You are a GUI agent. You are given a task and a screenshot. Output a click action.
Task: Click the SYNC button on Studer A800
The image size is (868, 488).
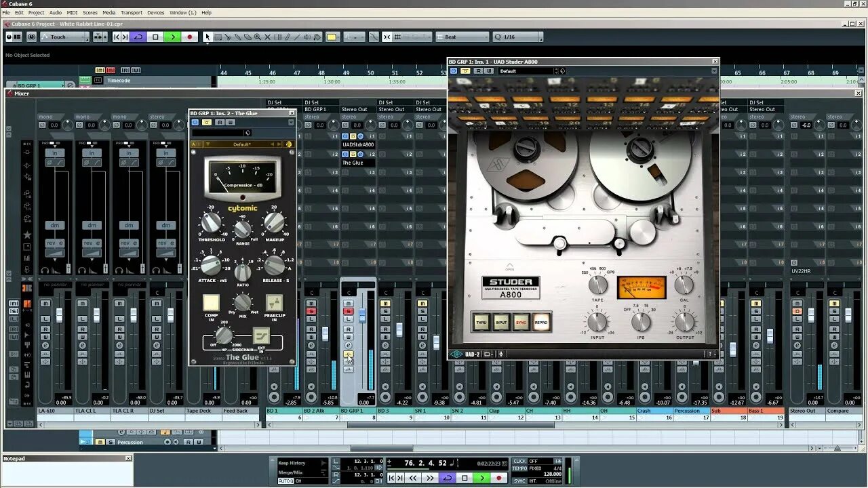point(521,322)
